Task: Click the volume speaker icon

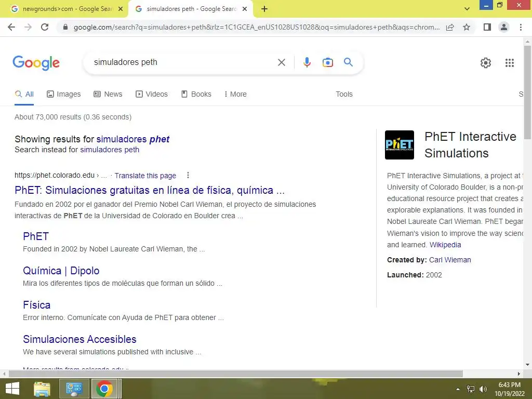Action: point(483,389)
